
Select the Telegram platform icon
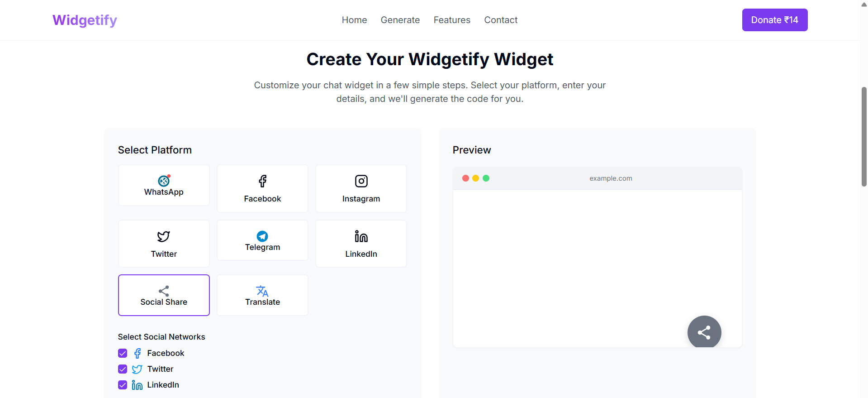click(x=262, y=236)
